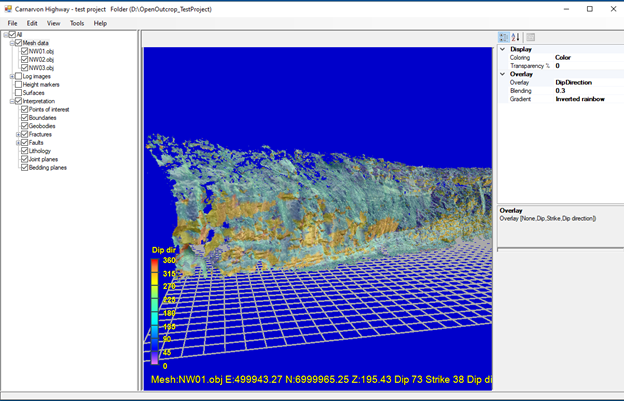Select the Overlay DipDirection property value
Screen dimensions: 624x401
[574, 82]
